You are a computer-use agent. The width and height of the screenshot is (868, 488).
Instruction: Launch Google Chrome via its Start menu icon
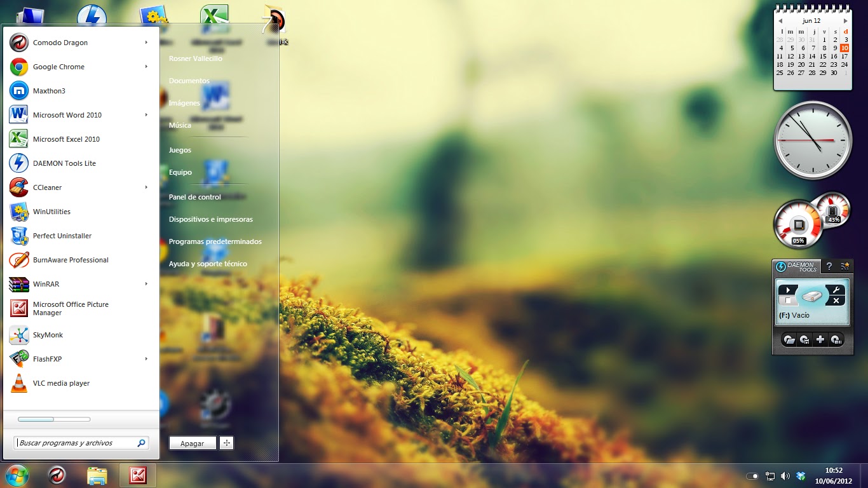(19, 67)
